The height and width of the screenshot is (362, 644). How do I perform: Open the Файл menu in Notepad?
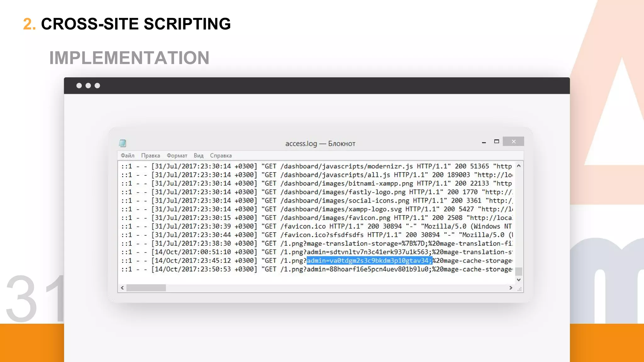click(x=127, y=156)
